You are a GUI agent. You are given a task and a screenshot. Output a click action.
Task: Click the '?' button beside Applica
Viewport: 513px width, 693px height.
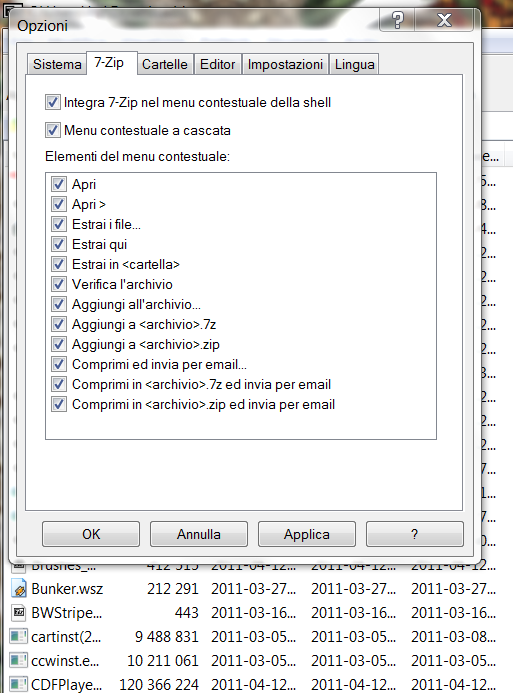[x=414, y=534]
